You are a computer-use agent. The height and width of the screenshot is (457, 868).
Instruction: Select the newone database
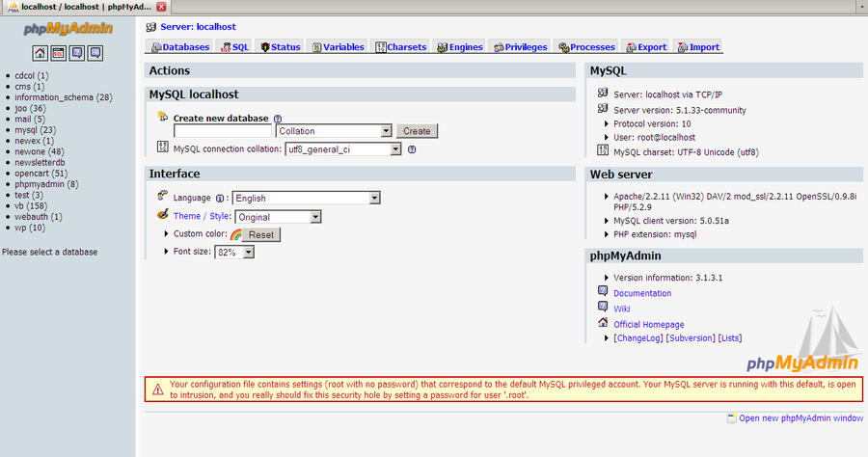click(x=40, y=151)
